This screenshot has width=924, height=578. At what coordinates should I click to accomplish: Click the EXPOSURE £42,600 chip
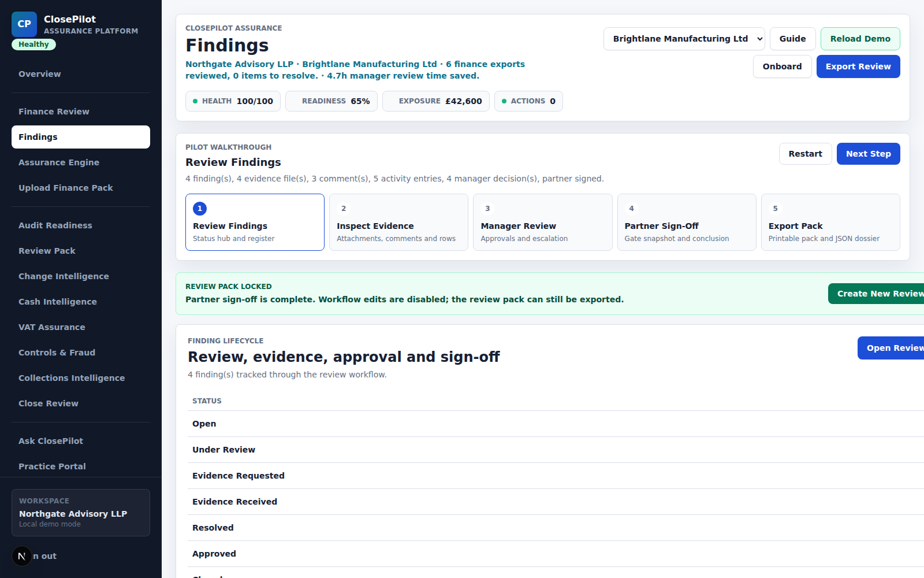tap(436, 101)
